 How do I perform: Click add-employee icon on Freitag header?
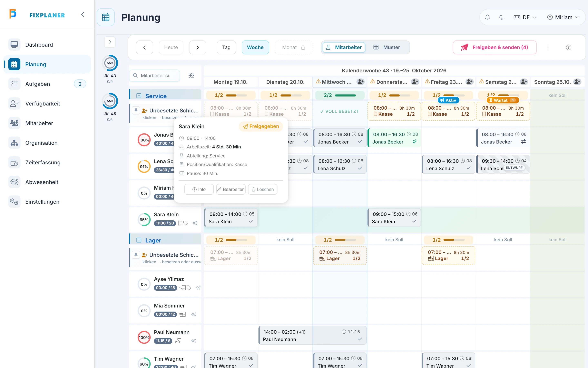pos(469,82)
